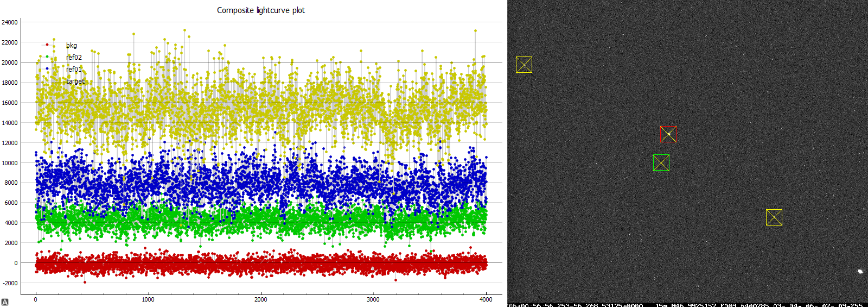Click the 2000 x-axis tick label
Viewport: 868px width, 307px height.
point(261,299)
